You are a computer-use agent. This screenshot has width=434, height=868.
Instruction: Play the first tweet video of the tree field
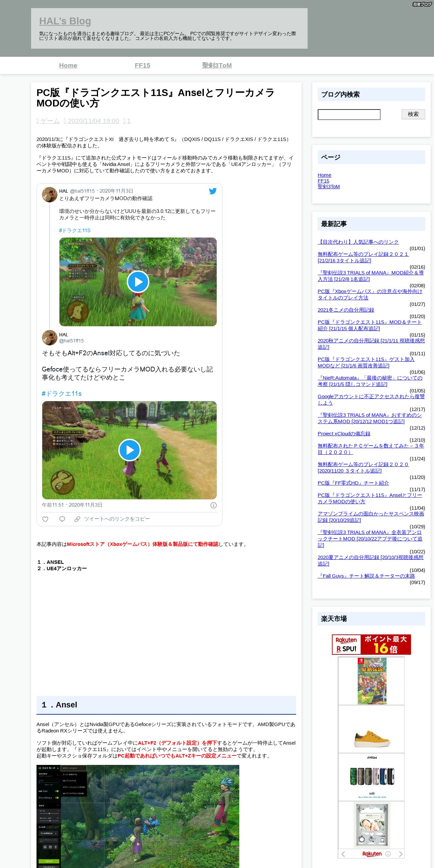(x=138, y=282)
